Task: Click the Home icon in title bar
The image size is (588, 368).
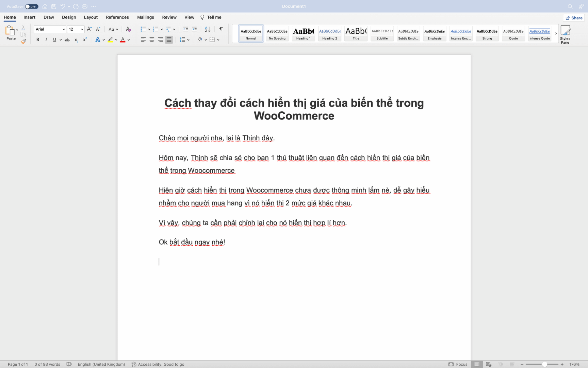Action: pos(45,6)
